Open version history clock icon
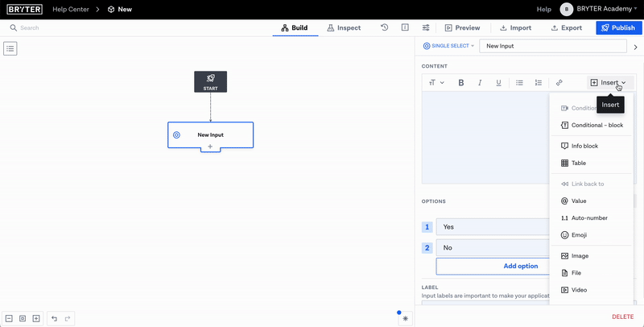The width and height of the screenshot is (644, 327). [x=385, y=27]
